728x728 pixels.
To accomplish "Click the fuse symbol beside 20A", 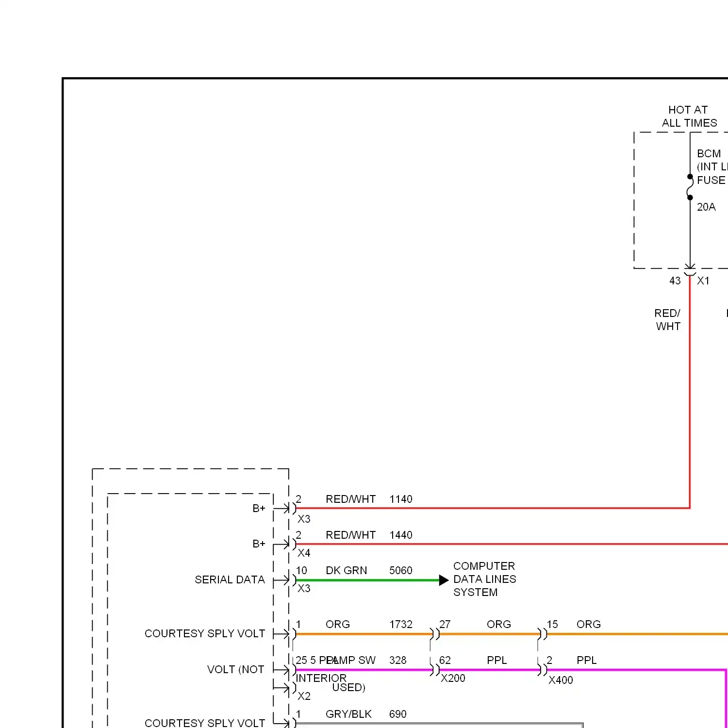I will [690, 187].
